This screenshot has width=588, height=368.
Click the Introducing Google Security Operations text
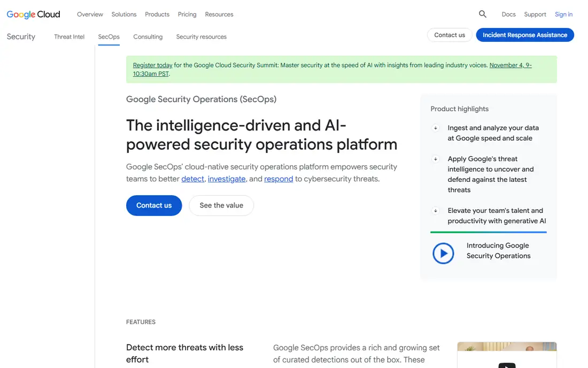coord(498,250)
